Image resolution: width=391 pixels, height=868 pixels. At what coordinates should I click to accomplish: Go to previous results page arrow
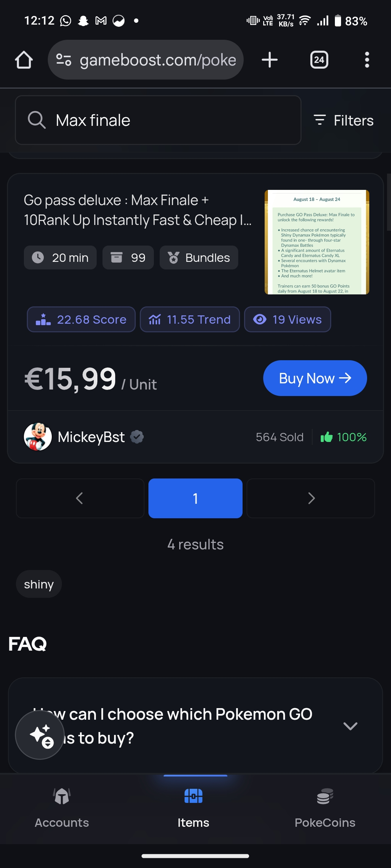pyautogui.click(x=80, y=498)
